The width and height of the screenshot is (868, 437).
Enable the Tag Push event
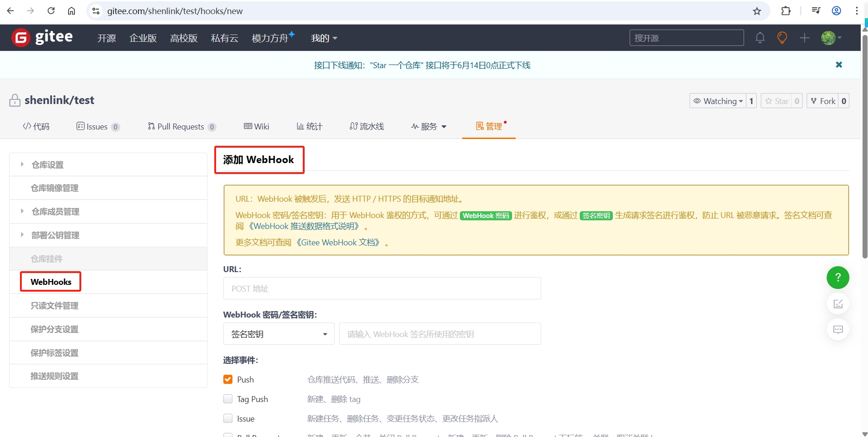pos(227,399)
